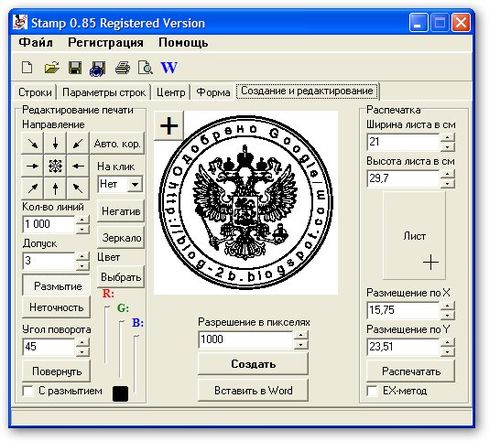Save using the floppy disk icon
The height and width of the screenshot is (441, 500).
pyautogui.click(x=75, y=68)
